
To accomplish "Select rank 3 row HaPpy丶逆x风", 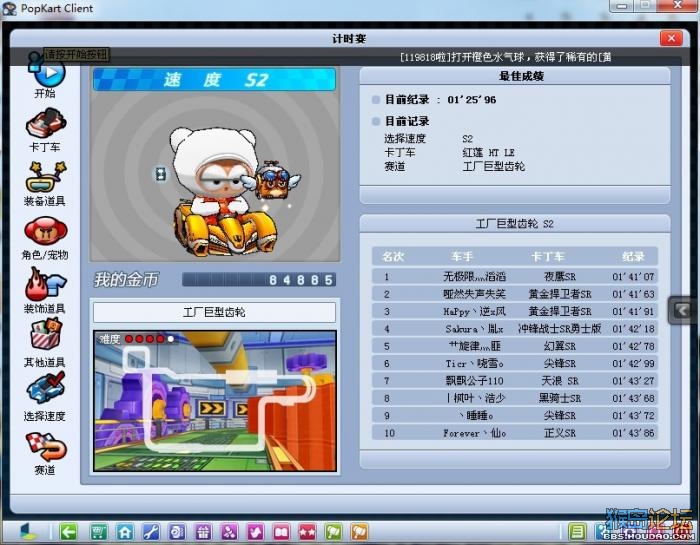I will click(514, 311).
